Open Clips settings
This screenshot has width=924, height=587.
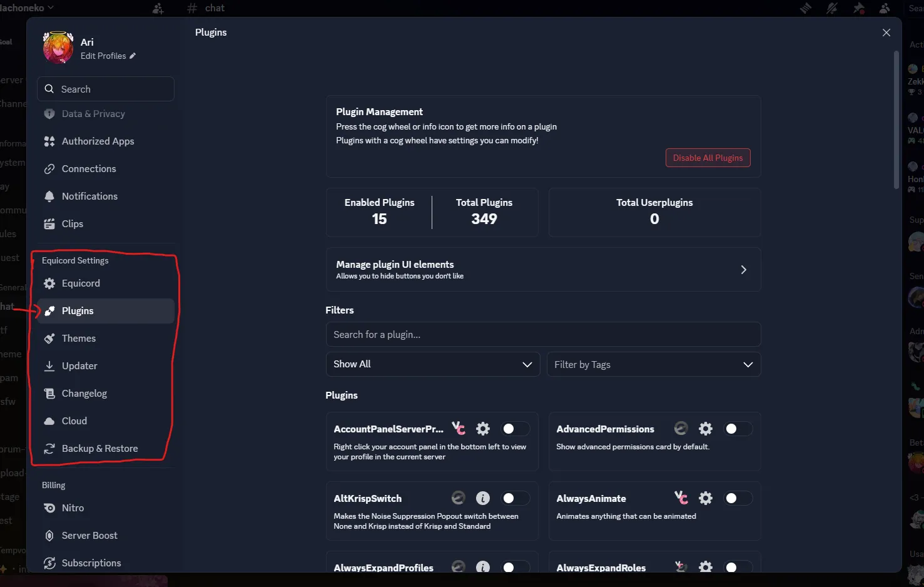click(105, 224)
